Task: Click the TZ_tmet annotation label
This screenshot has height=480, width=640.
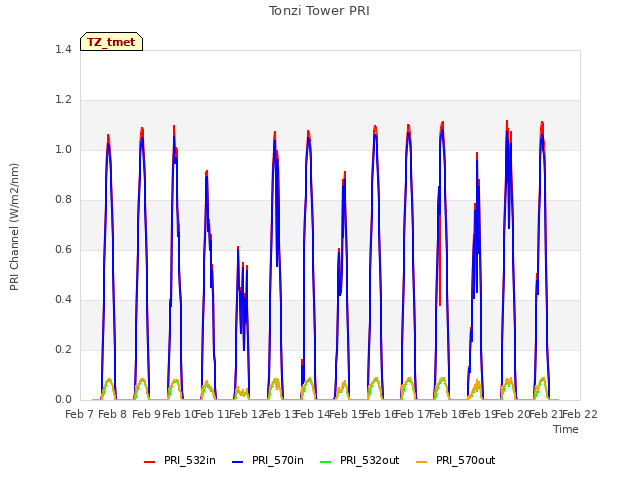Action: tap(111, 42)
